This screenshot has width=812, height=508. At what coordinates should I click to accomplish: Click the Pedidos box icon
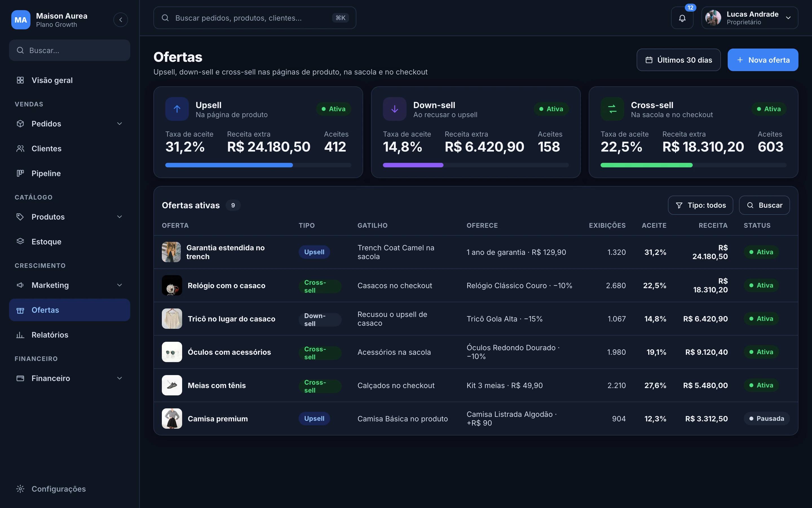click(20, 124)
